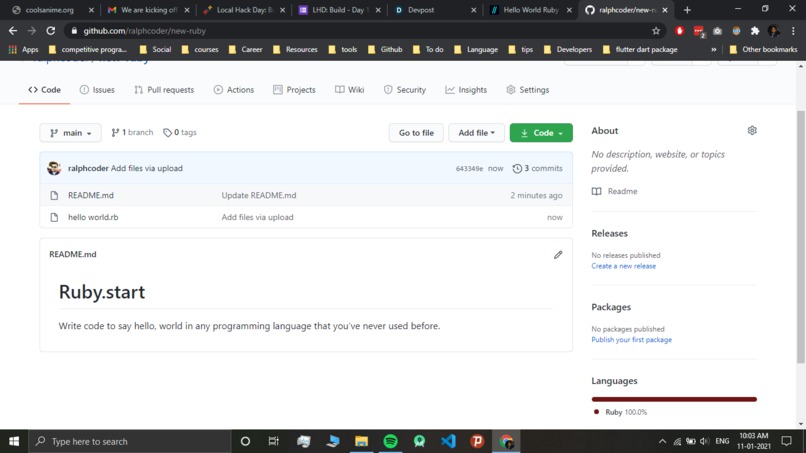Select the Code tab
Image resolution: width=806 pixels, height=453 pixels.
point(44,89)
